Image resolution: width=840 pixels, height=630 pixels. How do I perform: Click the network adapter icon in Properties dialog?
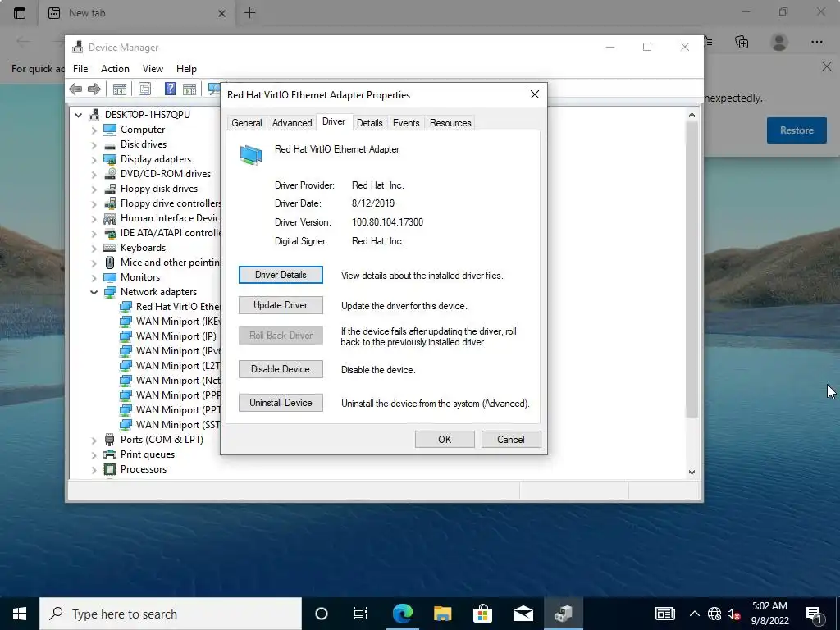point(251,155)
